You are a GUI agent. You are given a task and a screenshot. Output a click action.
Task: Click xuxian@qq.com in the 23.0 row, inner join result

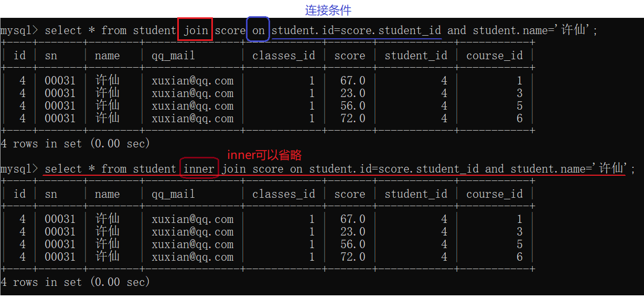tap(192, 231)
